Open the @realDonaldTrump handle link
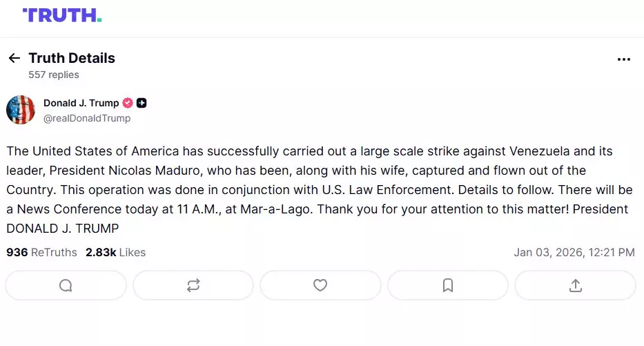This screenshot has height=346, width=644. coord(87,118)
